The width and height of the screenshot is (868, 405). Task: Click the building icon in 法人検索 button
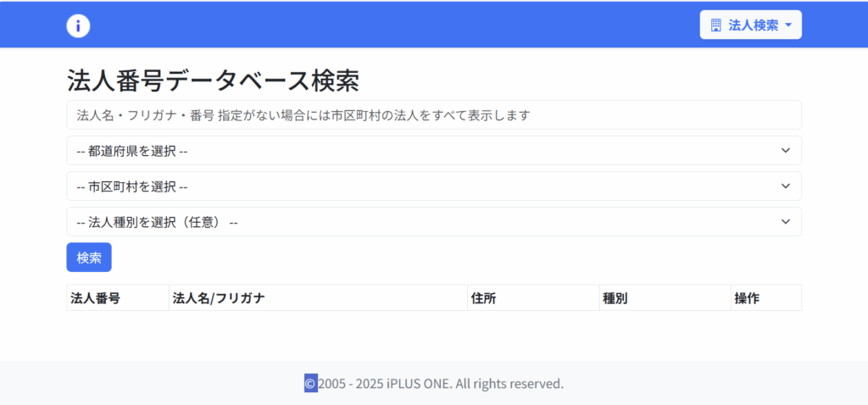(x=715, y=25)
